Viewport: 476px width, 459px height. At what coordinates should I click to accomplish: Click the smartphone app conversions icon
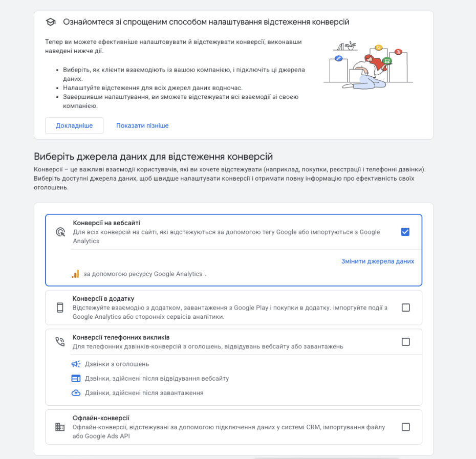pyautogui.click(x=60, y=308)
